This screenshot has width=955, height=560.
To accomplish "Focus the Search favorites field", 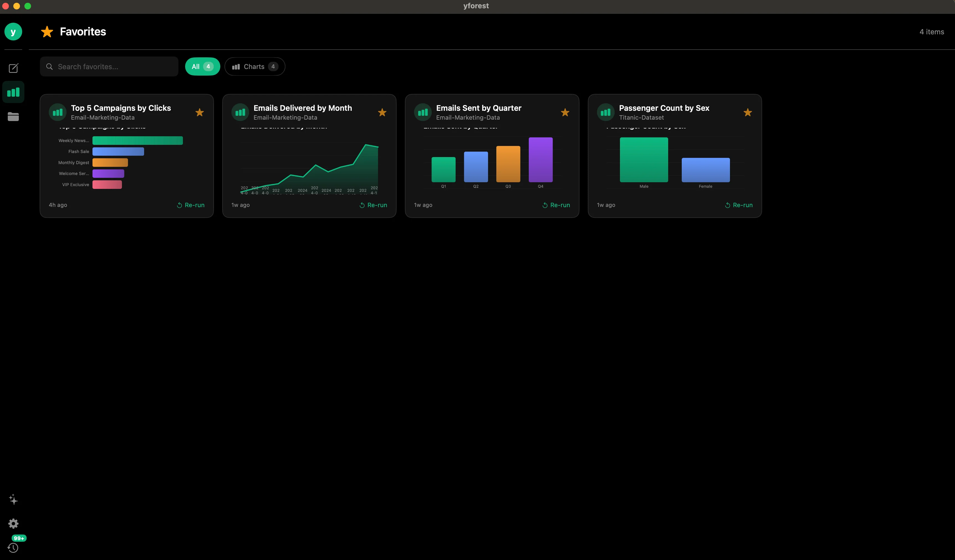I will [x=109, y=67].
